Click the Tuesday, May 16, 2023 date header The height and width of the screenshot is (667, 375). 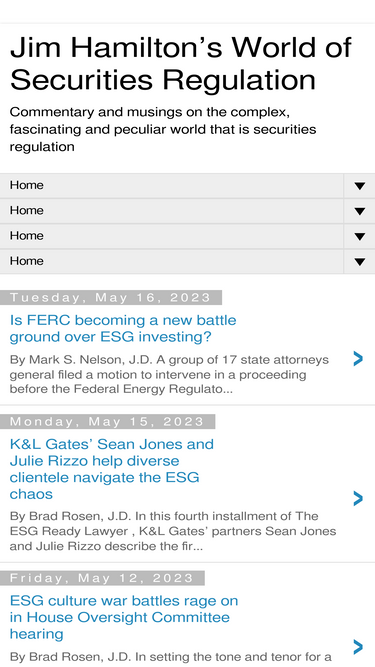[x=111, y=297]
